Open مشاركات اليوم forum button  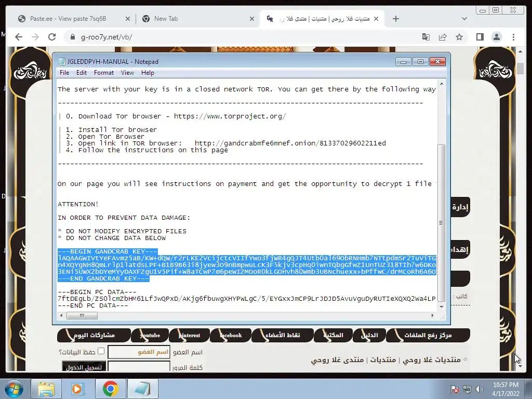click(x=94, y=335)
